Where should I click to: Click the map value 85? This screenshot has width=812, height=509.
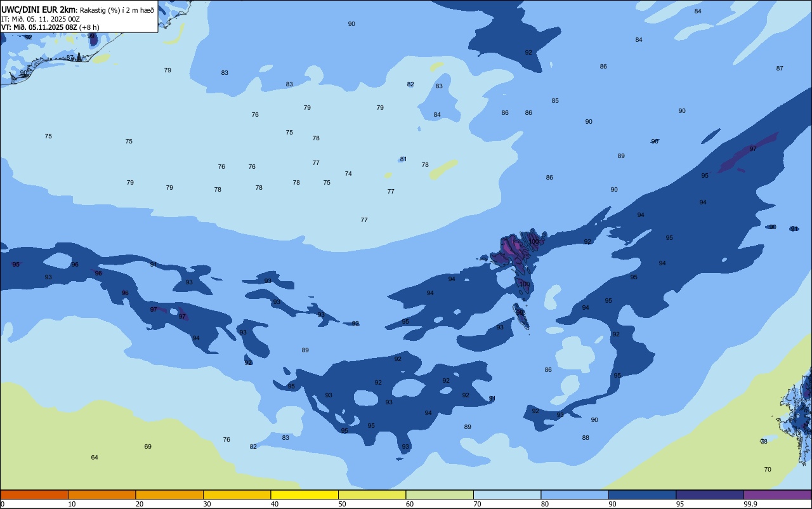click(x=555, y=101)
